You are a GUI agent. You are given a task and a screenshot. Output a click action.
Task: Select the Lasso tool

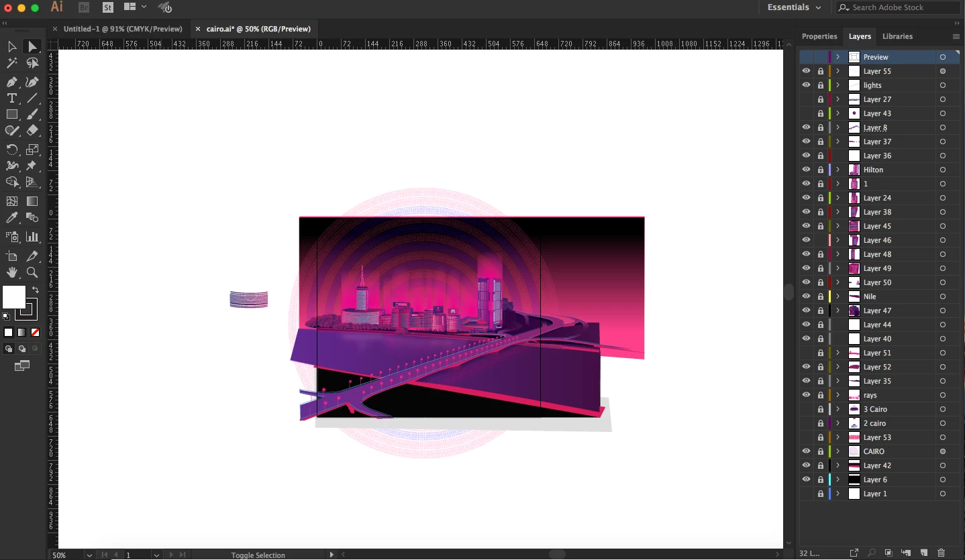tap(32, 63)
